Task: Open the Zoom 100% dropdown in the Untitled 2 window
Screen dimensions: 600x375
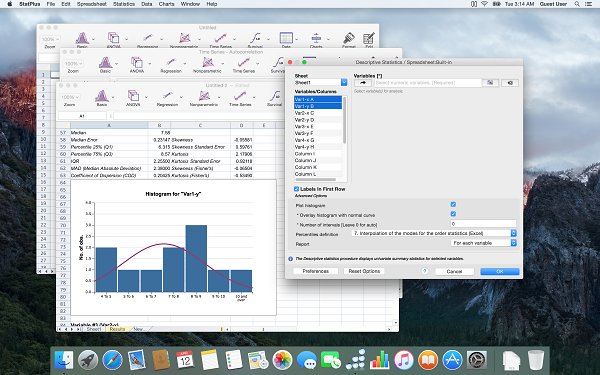Action: tap(70, 98)
